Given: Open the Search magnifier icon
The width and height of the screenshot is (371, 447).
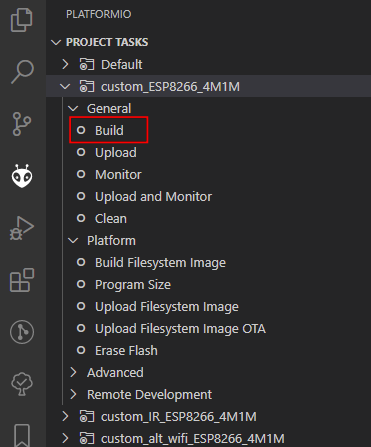Looking at the screenshot, I should [22, 72].
